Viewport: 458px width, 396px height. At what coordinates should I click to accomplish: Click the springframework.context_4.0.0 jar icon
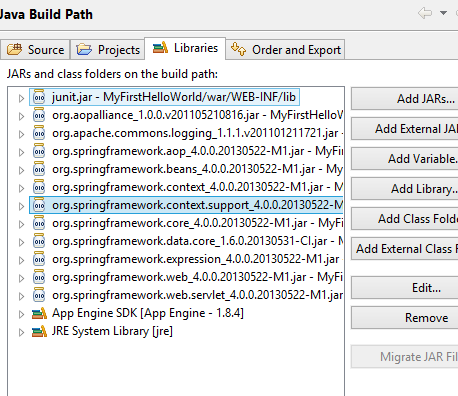click(x=39, y=187)
